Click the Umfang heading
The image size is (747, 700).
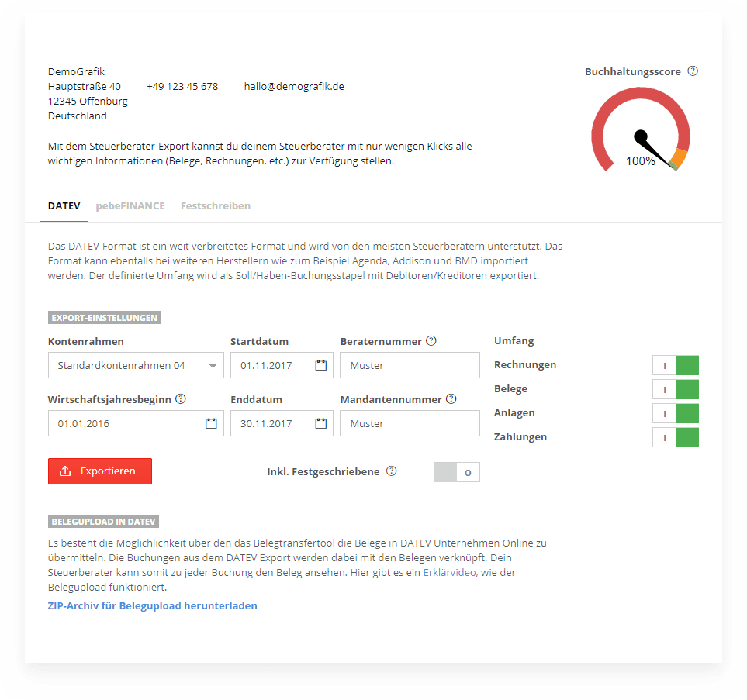[x=514, y=341]
